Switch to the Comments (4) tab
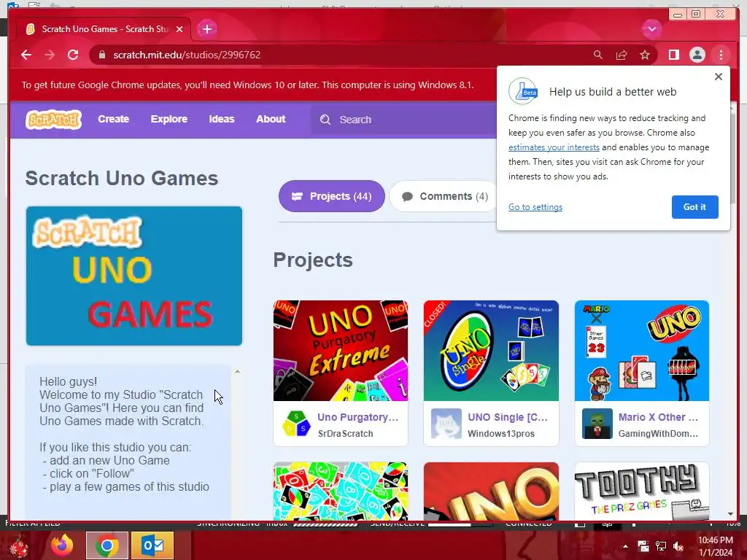The width and height of the screenshot is (747, 560). click(x=444, y=196)
